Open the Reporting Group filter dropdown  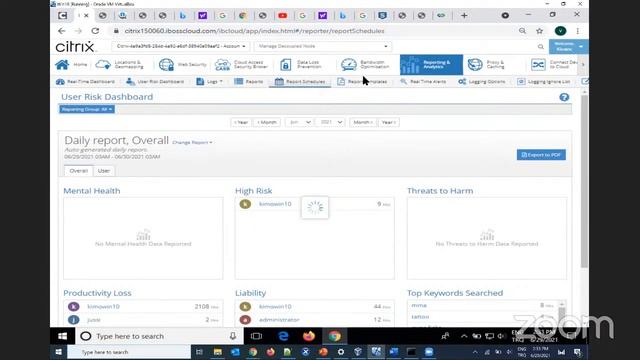tap(87, 109)
